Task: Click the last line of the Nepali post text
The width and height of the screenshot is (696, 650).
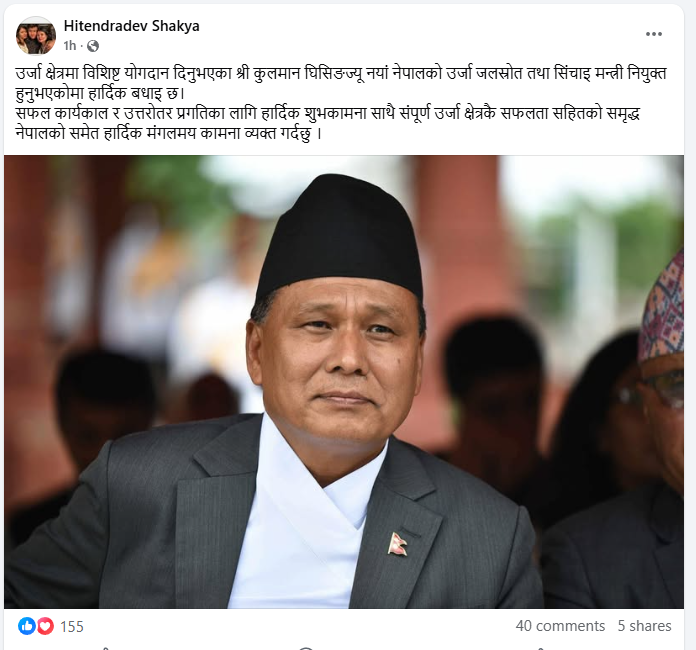Action: point(169,133)
